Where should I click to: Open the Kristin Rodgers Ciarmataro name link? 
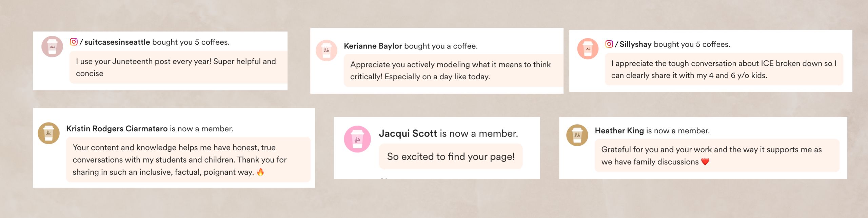117,129
